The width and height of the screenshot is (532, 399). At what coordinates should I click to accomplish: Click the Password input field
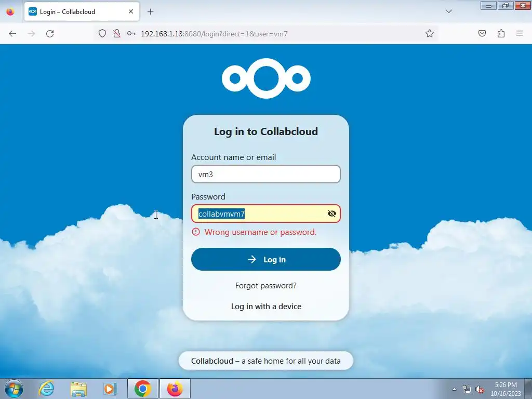tap(266, 214)
